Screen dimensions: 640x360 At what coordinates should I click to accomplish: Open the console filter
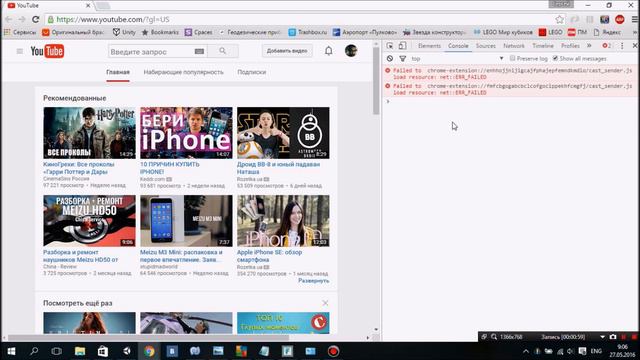(403, 58)
